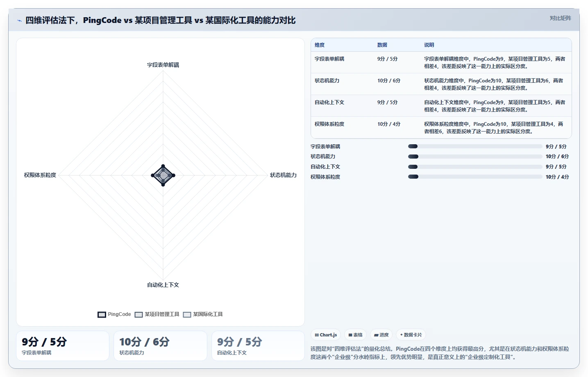Select the 状态机能力 table row name

327,81
